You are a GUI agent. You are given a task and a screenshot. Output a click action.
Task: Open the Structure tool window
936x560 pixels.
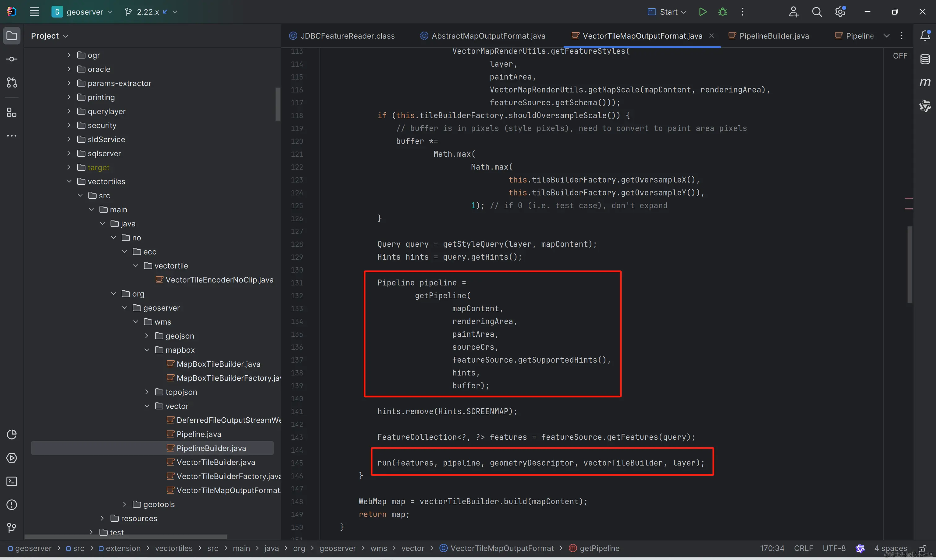pos(12,112)
